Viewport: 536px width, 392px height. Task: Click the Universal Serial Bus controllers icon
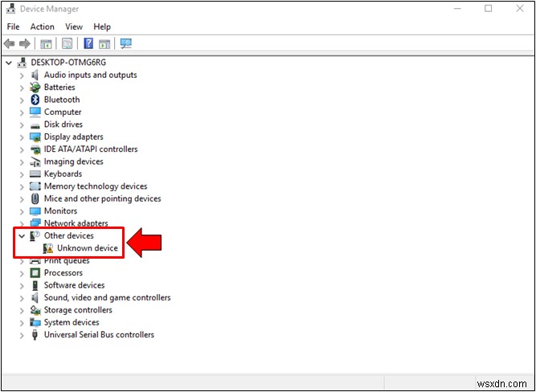(35, 335)
